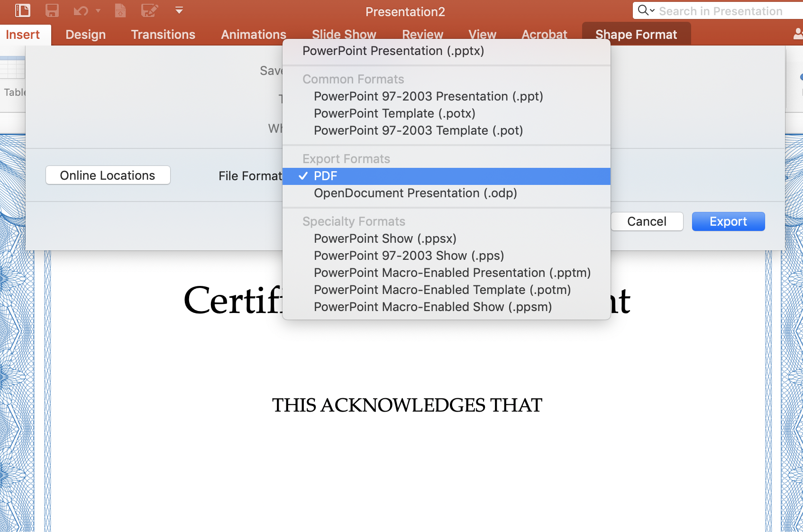Viewport: 803px width, 532px height.
Task: Pick PowerPoint 97-2003 Template (.pot)
Action: (x=447, y=130)
